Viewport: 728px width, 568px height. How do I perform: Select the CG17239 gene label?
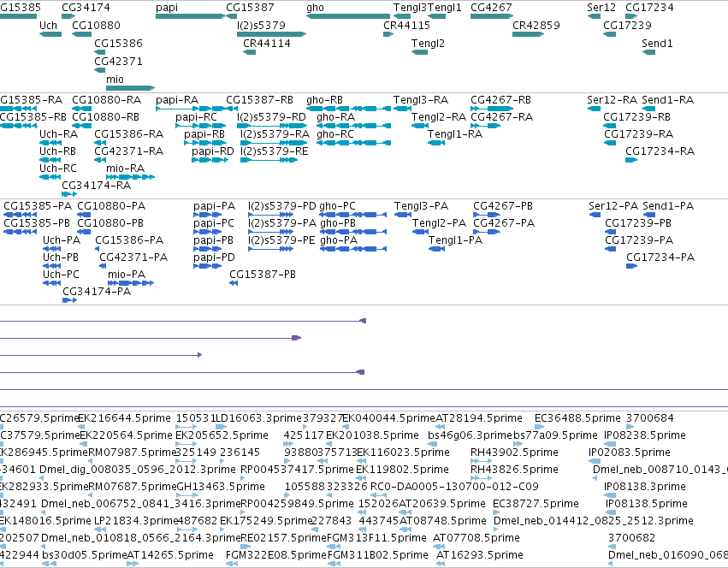[x=627, y=26]
